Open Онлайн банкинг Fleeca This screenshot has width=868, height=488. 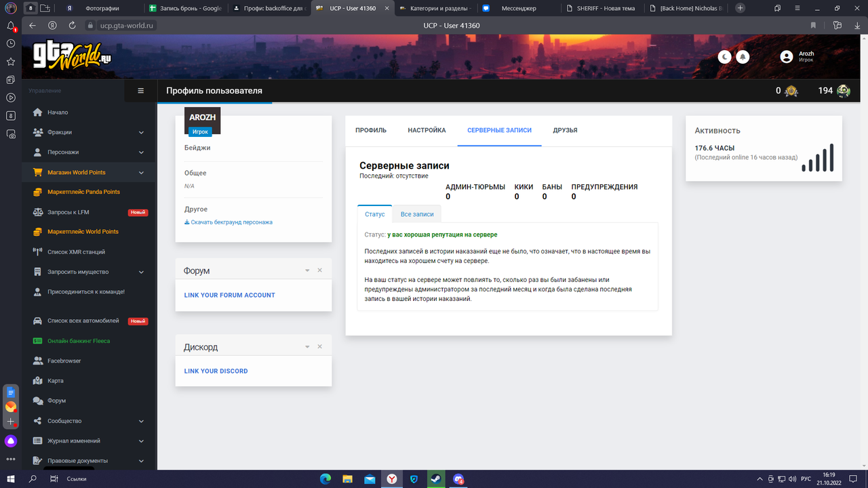pyautogui.click(x=79, y=341)
